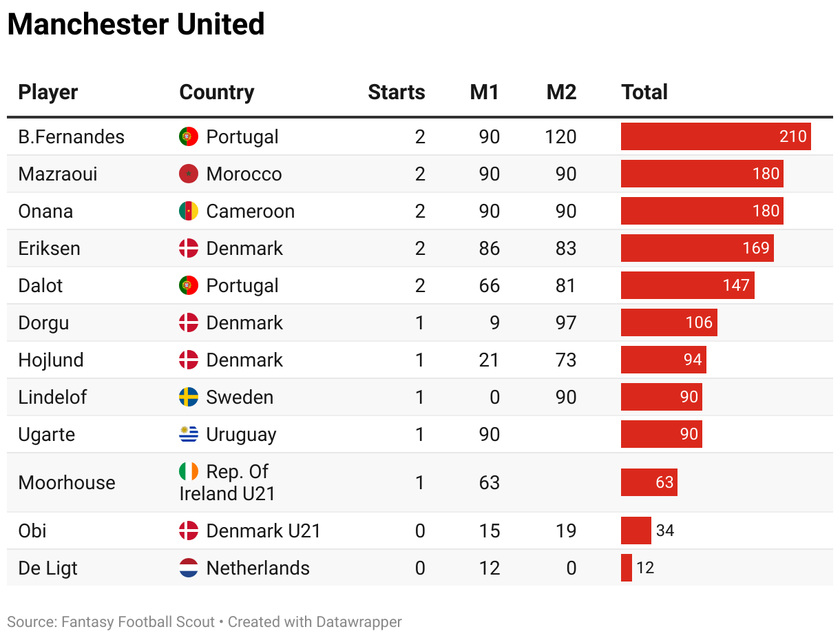Click the Cameroon flag icon
This screenshot has height=638, width=840.
click(189, 211)
